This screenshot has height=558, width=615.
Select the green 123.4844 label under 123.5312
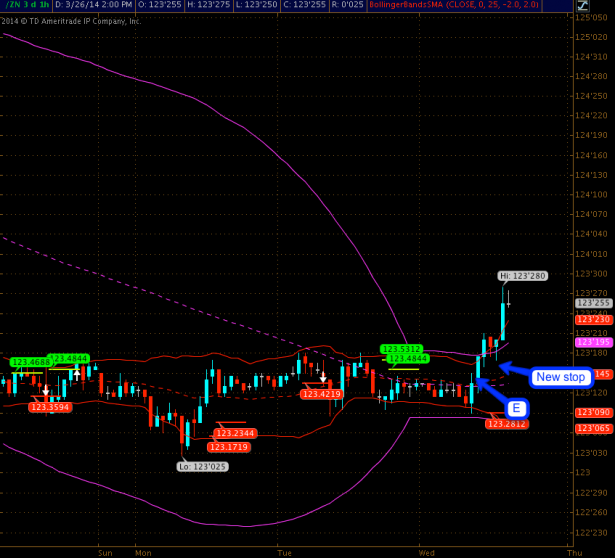pyautogui.click(x=408, y=358)
